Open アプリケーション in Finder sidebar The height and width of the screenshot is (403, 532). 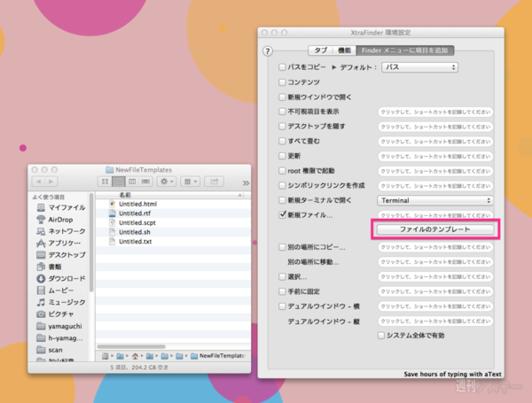59,243
